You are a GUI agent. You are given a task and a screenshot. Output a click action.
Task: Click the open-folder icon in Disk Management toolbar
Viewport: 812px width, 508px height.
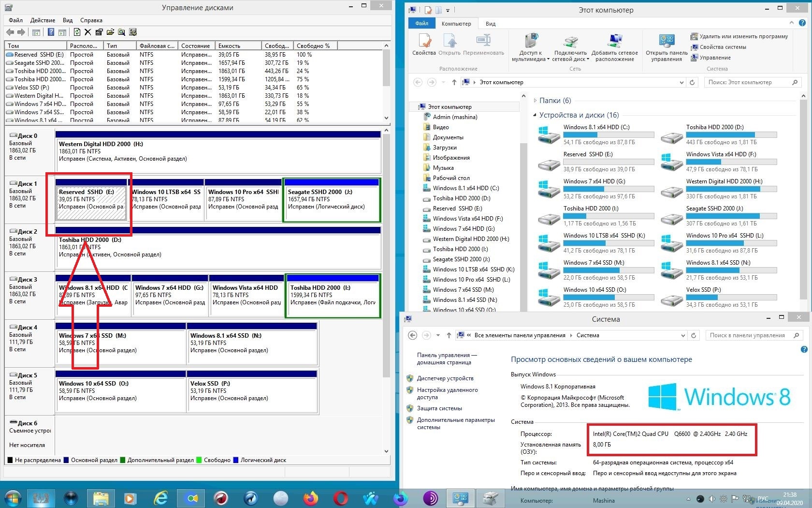pyautogui.click(x=110, y=32)
